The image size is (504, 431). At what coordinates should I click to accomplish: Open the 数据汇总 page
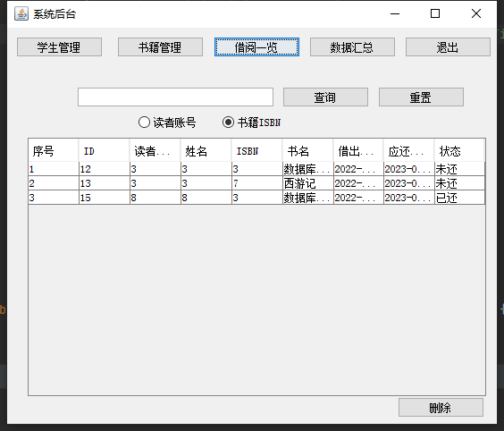(x=352, y=47)
